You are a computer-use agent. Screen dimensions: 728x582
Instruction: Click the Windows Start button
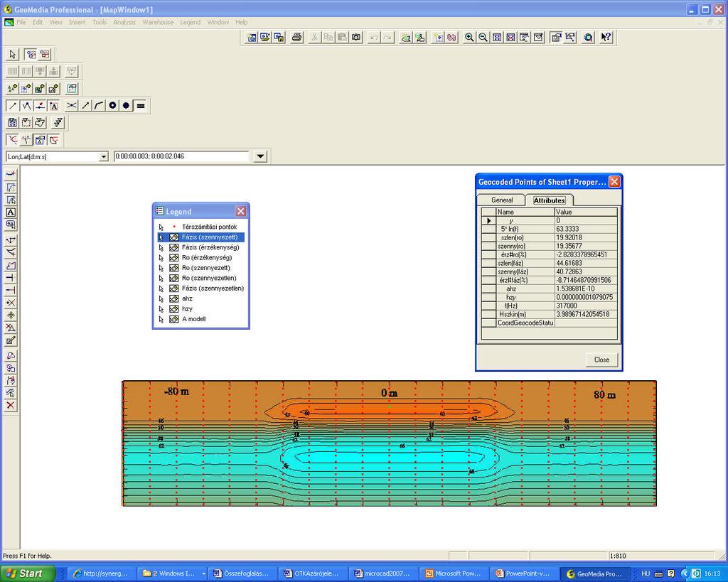[27, 573]
